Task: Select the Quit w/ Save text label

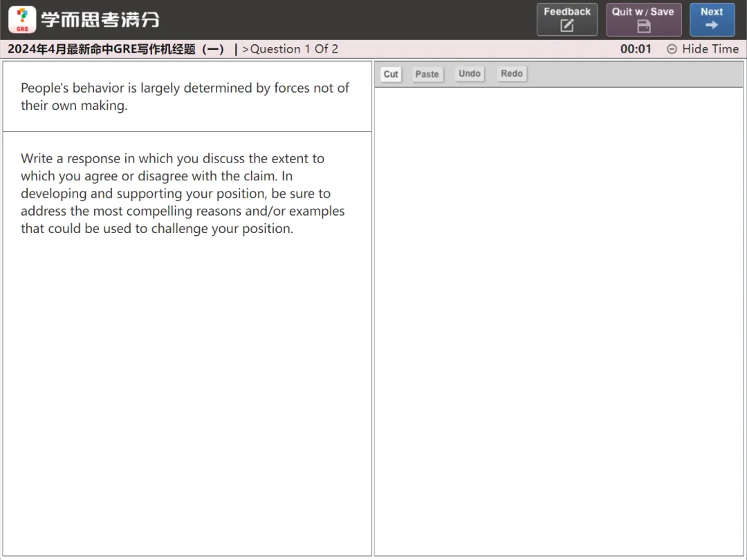Action: pos(643,12)
